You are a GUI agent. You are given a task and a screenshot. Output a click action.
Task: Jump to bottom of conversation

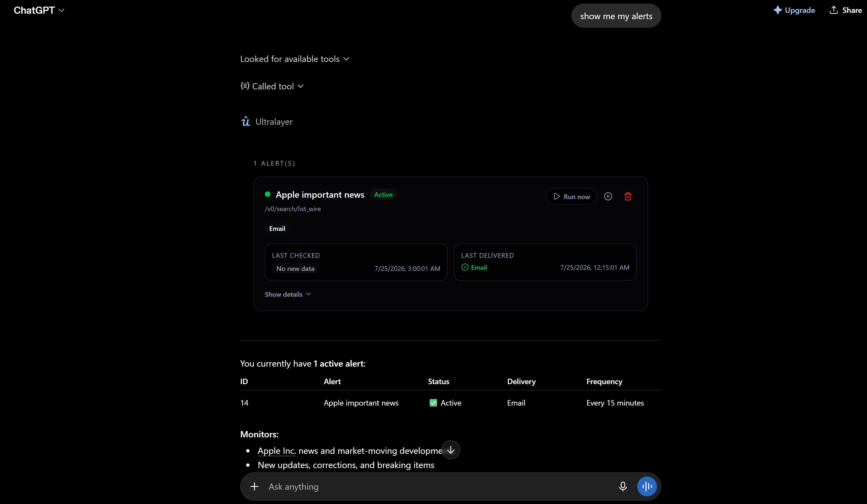pos(451,450)
